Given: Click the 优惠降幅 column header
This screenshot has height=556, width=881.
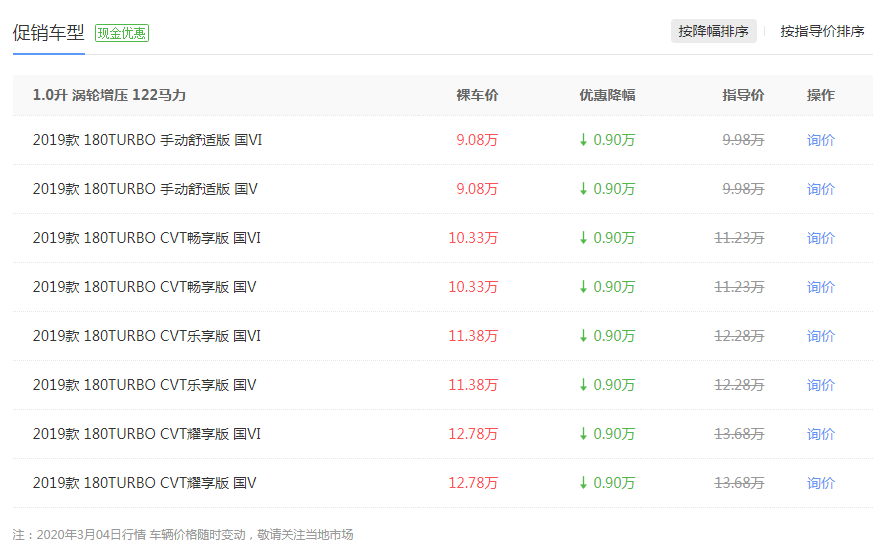Looking at the screenshot, I should [607, 95].
